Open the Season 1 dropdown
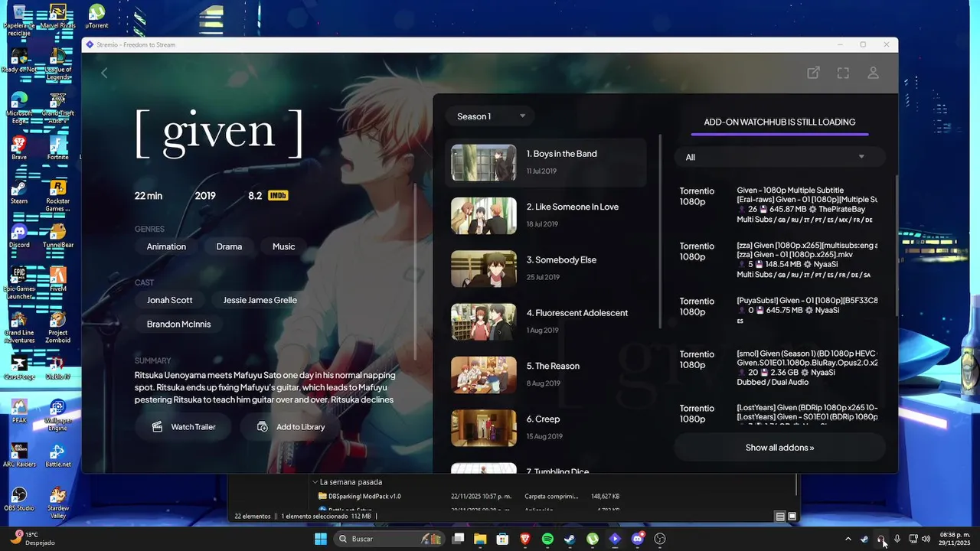Image resolution: width=980 pixels, height=551 pixels. point(491,116)
